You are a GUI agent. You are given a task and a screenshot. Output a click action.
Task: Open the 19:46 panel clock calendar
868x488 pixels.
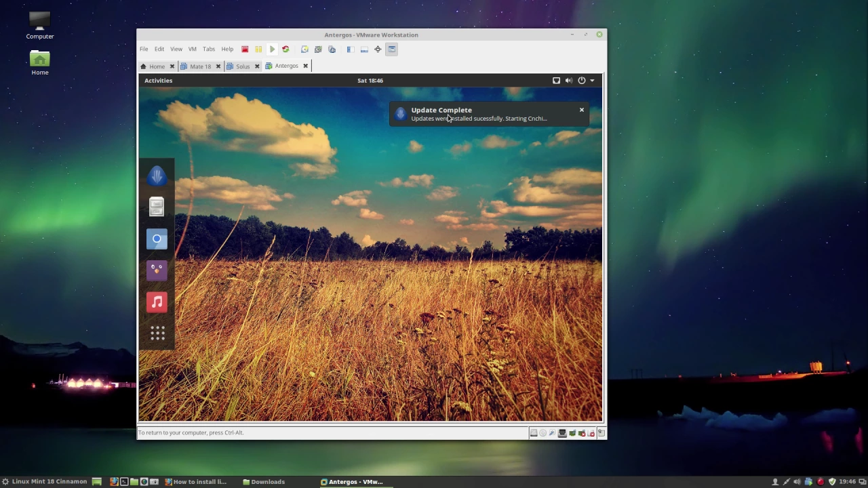click(848, 482)
